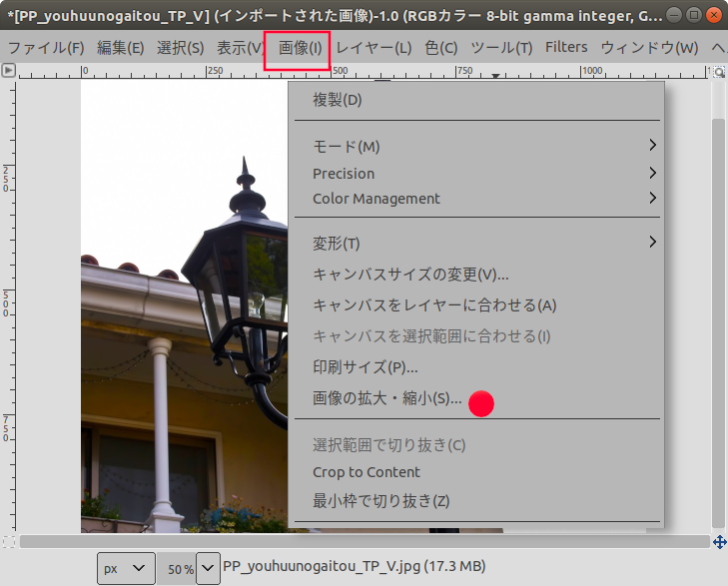
Task: Expand the Color Management submenu
Action: tap(476, 198)
